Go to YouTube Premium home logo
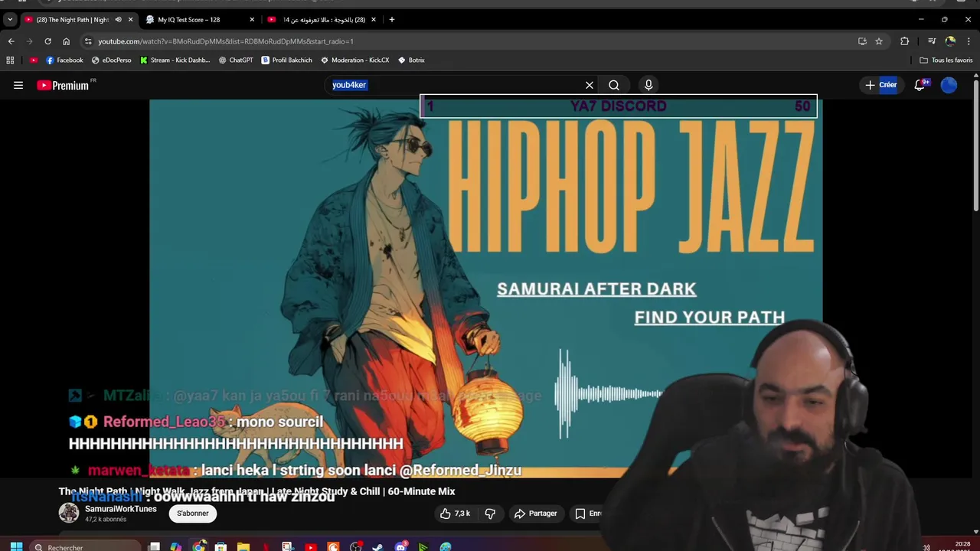 [x=64, y=85]
